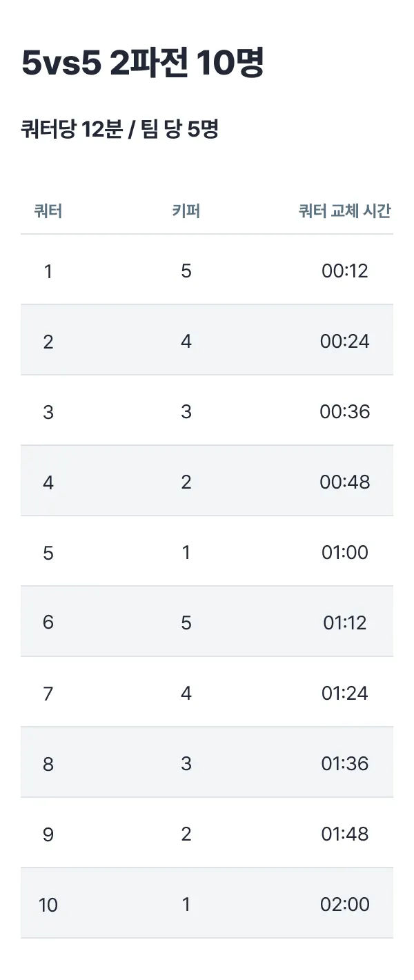Click the 쿼터 교체 시간 column header
The height and width of the screenshot is (980, 414).
[x=345, y=211]
